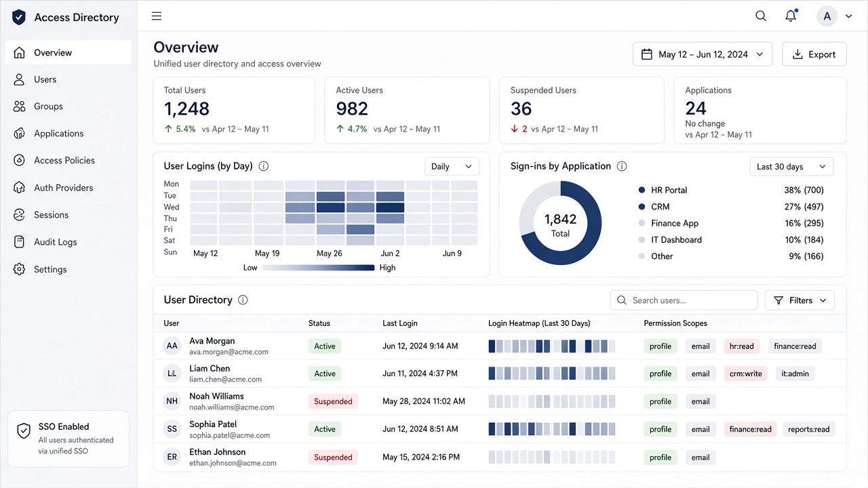
Task: Click the HR Portal legend dot
Action: [x=642, y=190]
